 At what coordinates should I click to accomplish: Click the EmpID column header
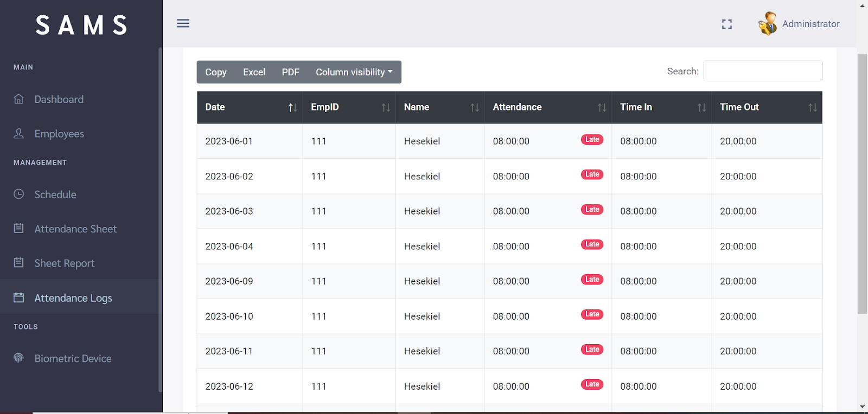point(349,107)
